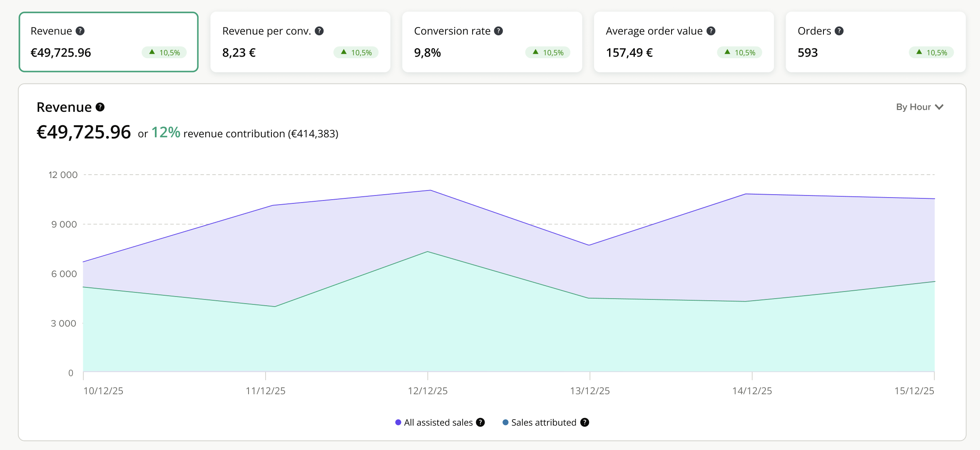980x450 pixels.
Task: Click the 12% revenue contribution text
Action: click(166, 133)
